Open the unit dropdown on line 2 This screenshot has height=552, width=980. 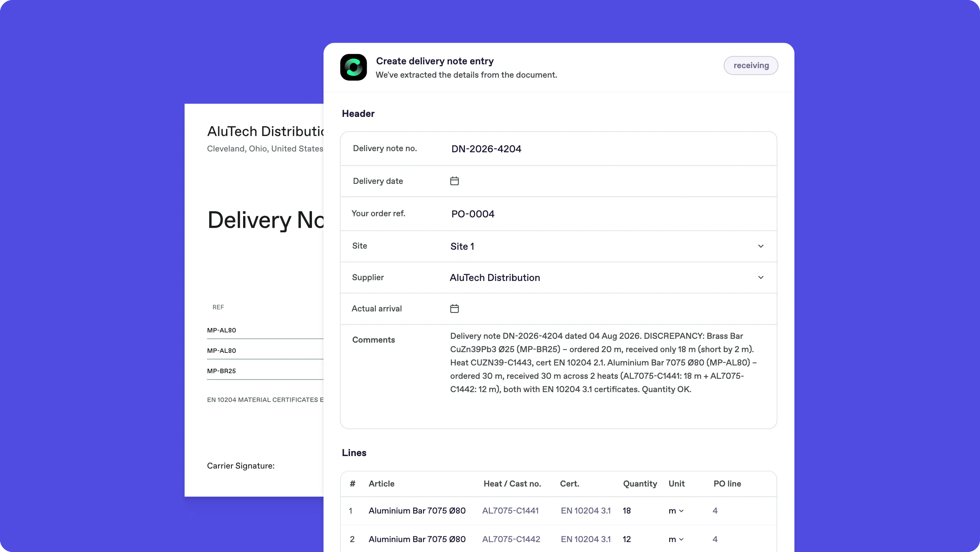(676, 539)
